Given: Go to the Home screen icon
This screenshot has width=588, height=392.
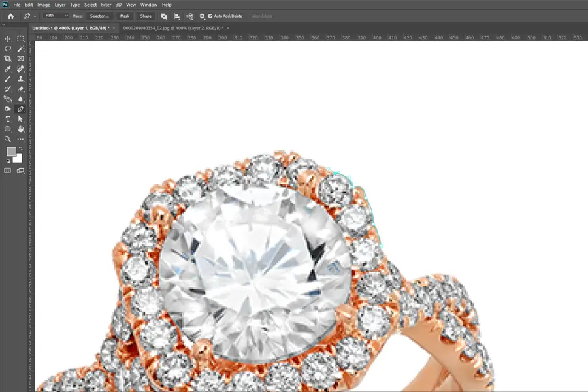Looking at the screenshot, I should point(10,16).
